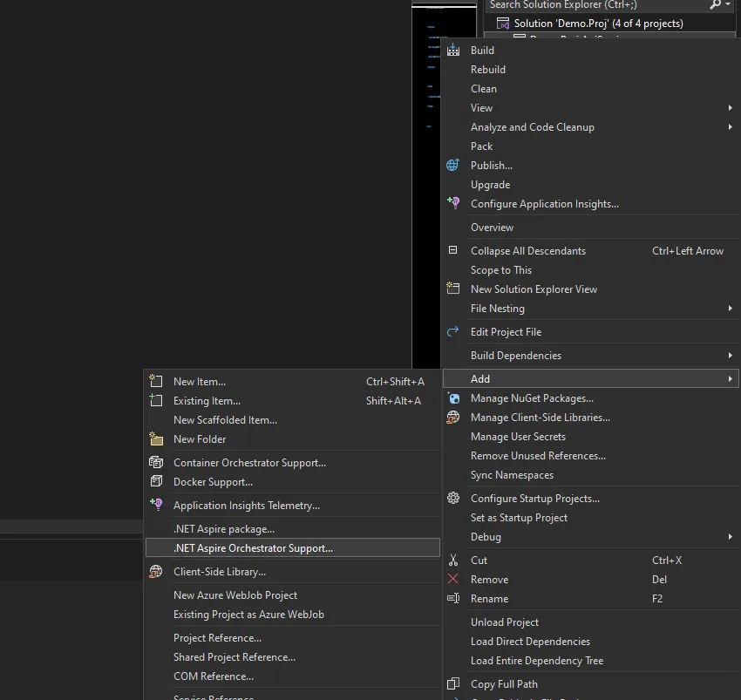Choose Set as Startup Project
741x700 pixels.
click(519, 518)
